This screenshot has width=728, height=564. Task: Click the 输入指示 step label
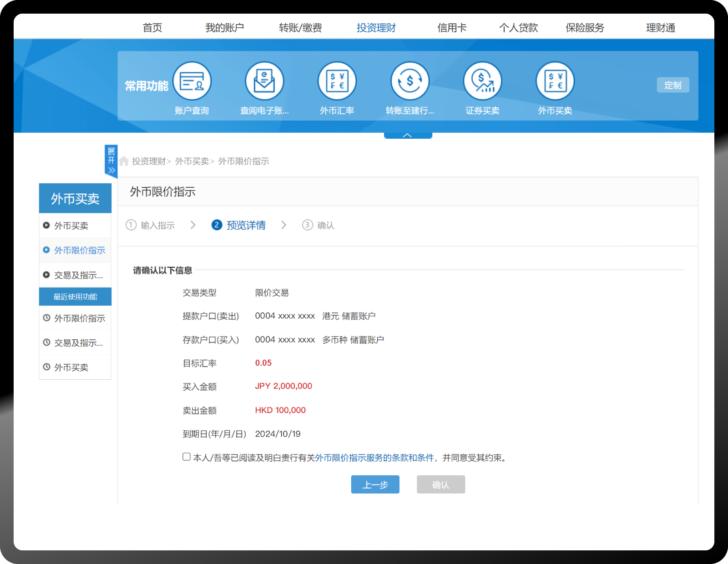(x=157, y=225)
